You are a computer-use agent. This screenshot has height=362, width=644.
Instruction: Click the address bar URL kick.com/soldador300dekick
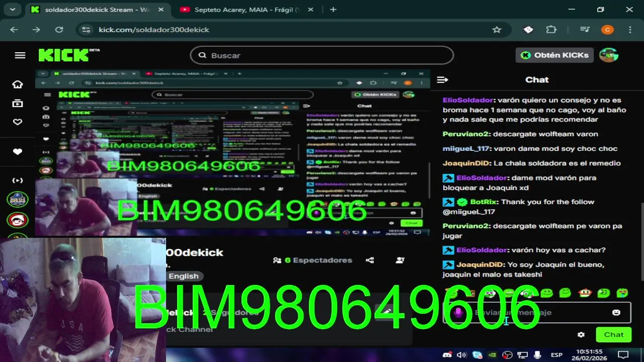point(153,30)
